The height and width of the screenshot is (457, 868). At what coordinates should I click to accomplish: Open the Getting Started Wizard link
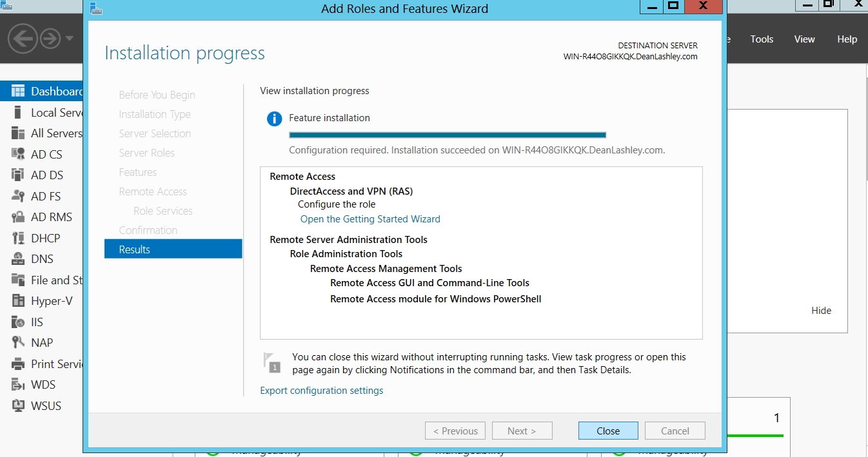coord(370,219)
